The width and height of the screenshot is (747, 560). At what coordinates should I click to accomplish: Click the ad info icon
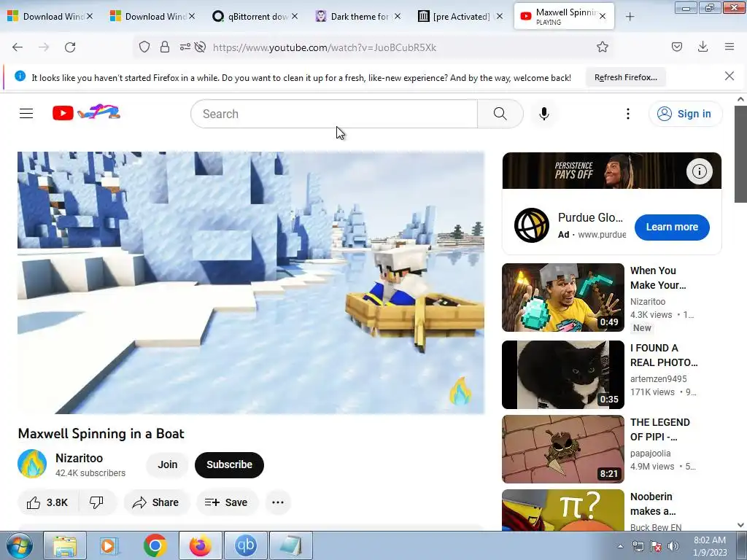coord(700,171)
